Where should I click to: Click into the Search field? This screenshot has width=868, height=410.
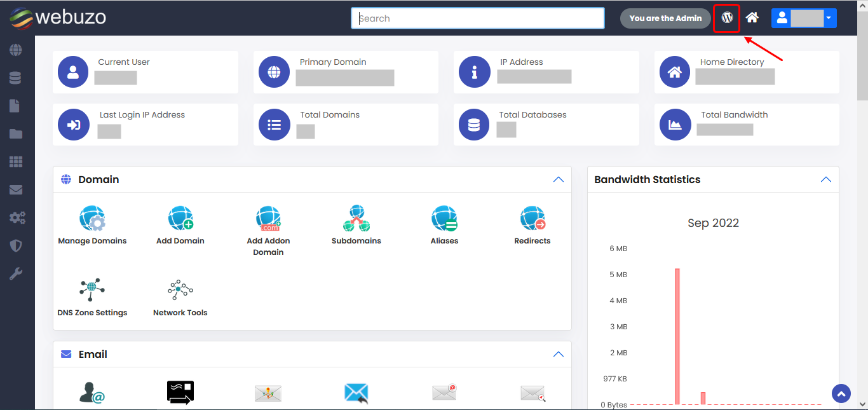coord(477,18)
